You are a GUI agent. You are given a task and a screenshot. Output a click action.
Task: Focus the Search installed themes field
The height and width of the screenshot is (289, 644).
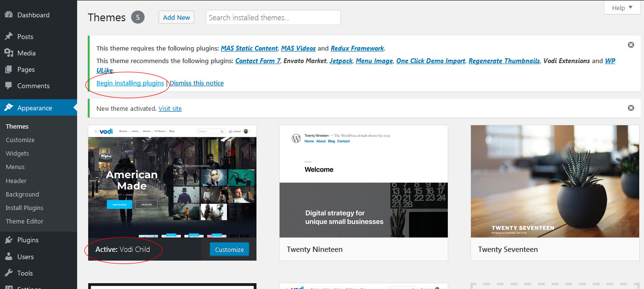point(273,17)
